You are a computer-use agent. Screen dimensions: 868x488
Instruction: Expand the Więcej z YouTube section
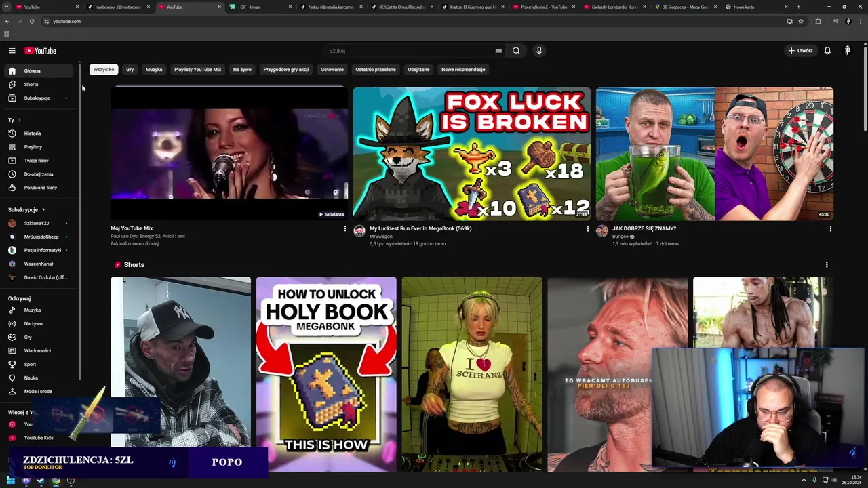20,412
